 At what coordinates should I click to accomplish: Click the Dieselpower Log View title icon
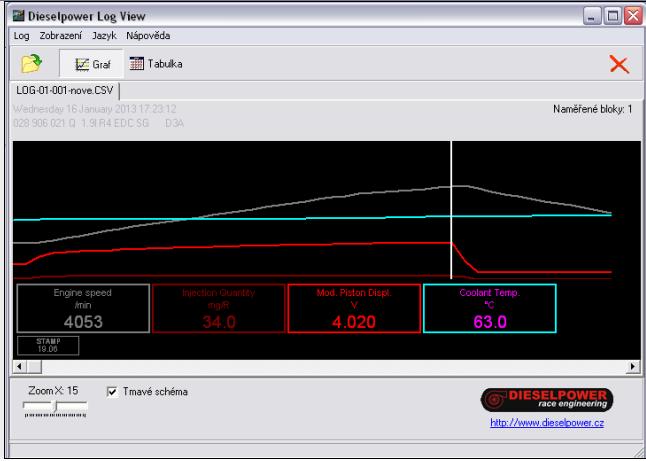tap(19, 16)
